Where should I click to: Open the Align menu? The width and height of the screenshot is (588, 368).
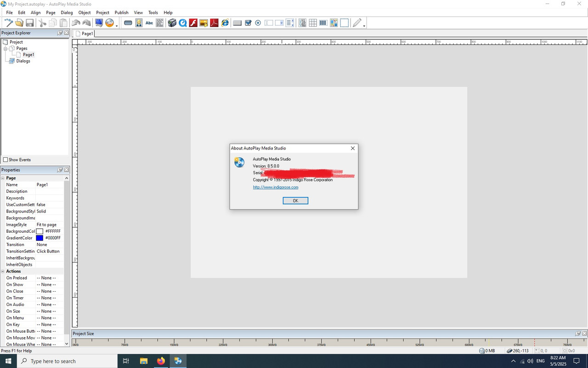[35, 12]
